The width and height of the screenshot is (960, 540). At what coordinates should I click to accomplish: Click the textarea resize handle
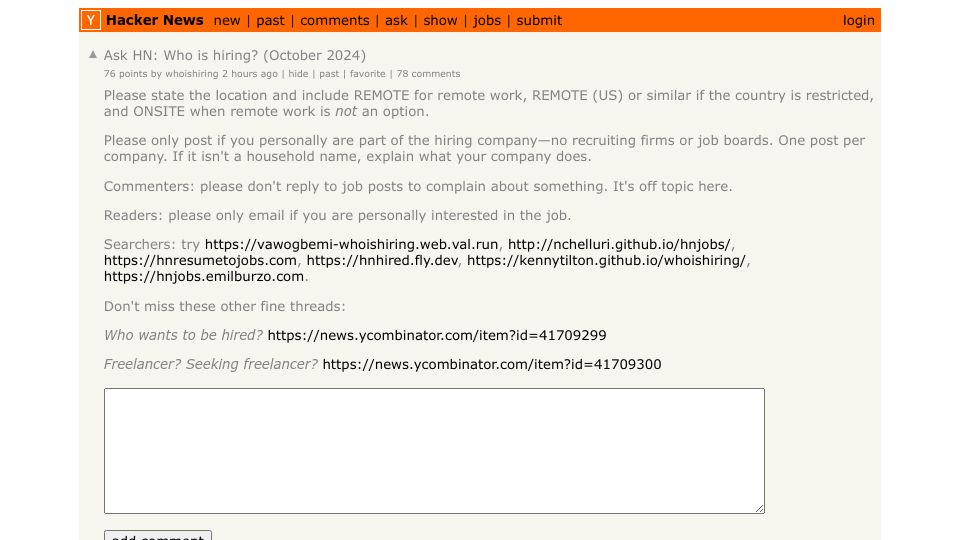pos(759,508)
